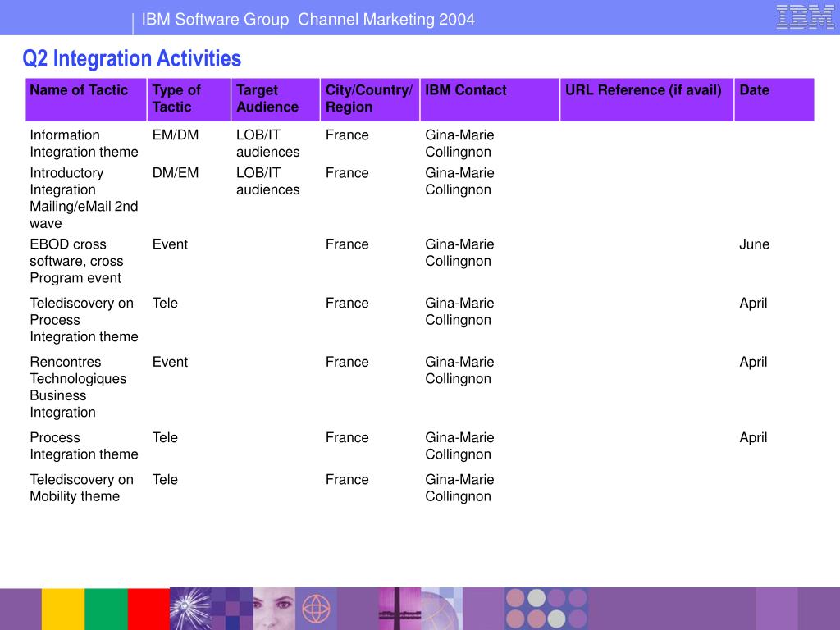Click 'France' in the EBOD row
The height and width of the screenshot is (630, 840).
click(347, 244)
